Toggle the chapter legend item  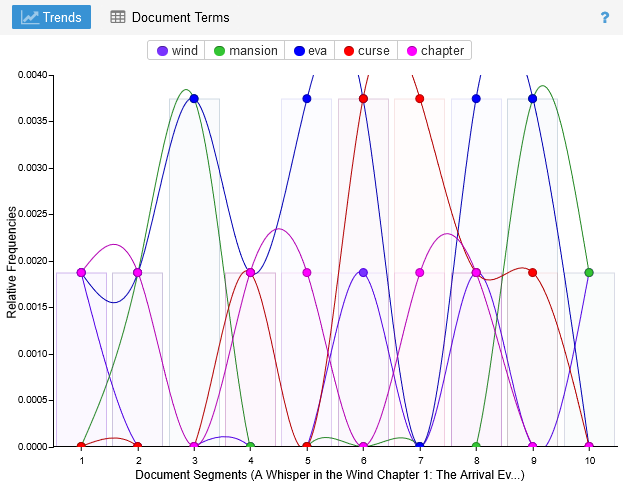[x=435, y=50]
